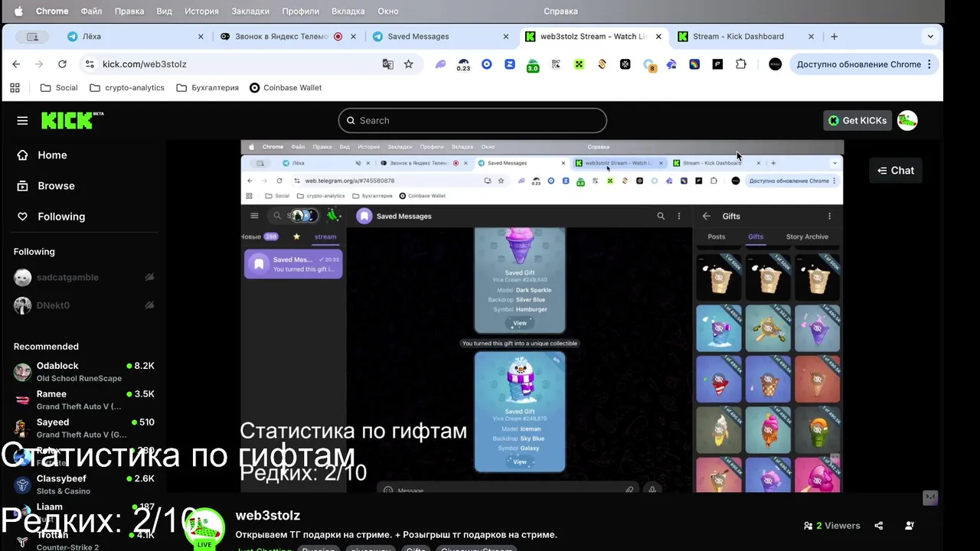Click the extension icon showing 0.23 badge
Screen dimensions: 980x551
tap(463, 65)
